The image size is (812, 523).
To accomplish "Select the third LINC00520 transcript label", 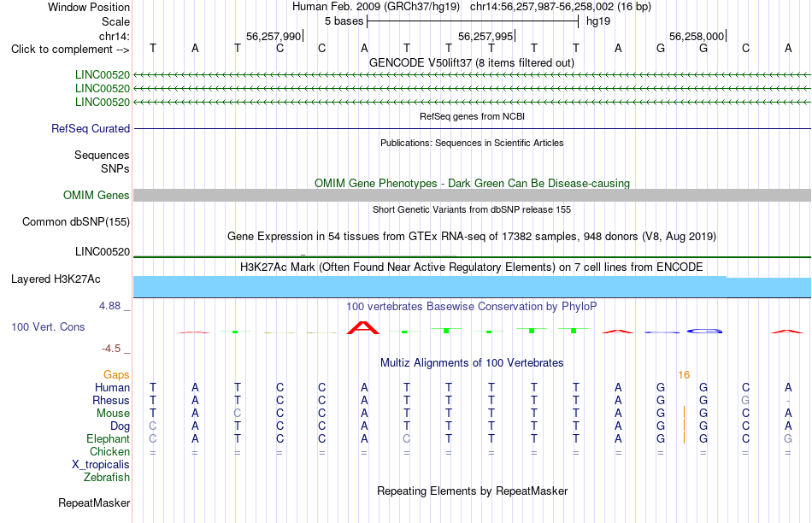I will tap(103, 102).
